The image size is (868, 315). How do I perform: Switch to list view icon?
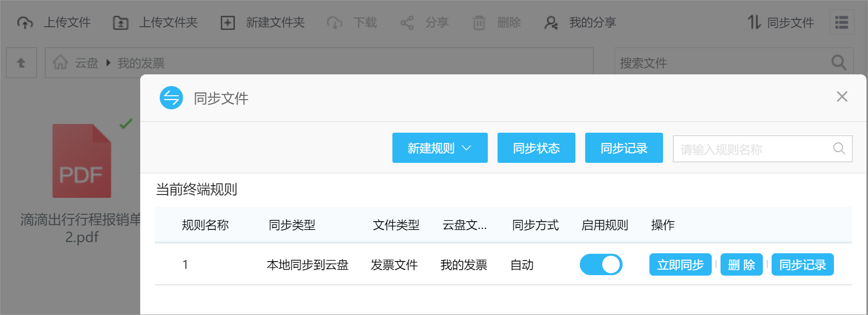(842, 22)
